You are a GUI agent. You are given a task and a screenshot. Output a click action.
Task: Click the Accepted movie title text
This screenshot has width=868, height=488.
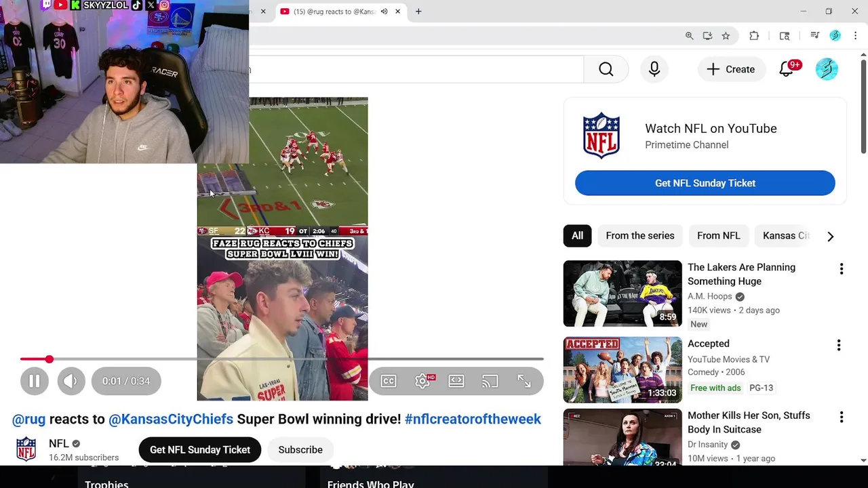tap(709, 344)
